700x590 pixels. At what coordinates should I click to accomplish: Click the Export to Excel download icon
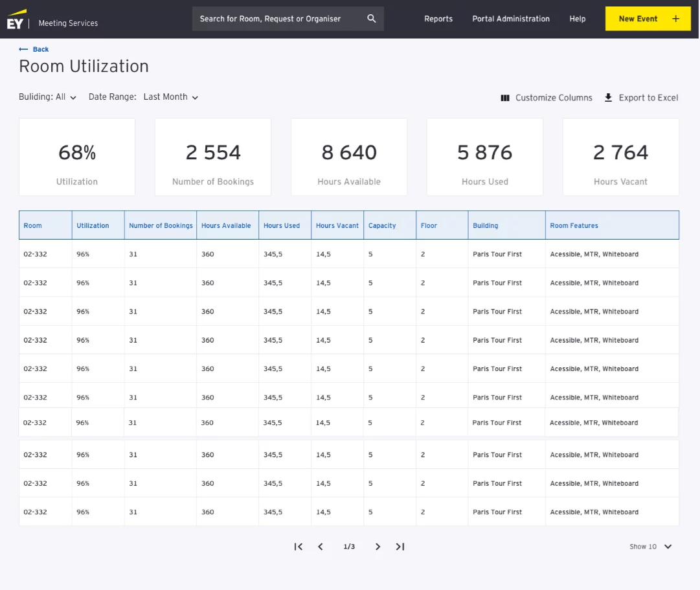click(607, 97)
